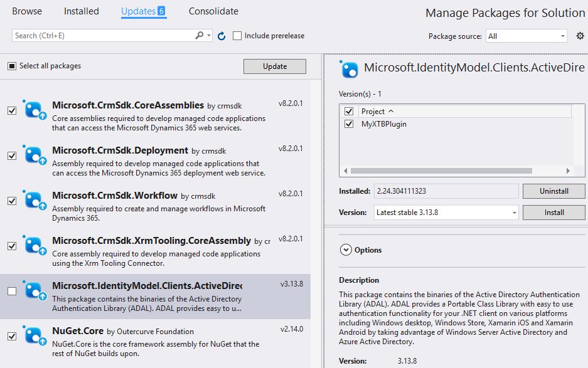Click Microsoft.CrmSdk.Deployment package icon
This screenshot has width=588, height=368.
tap(35, 155)
